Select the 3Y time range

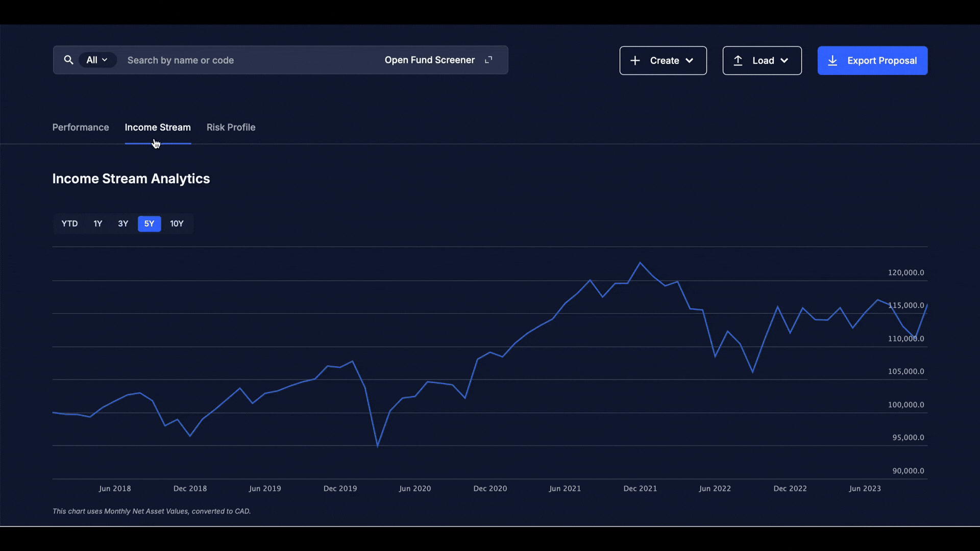pyautogui.click(x=123, y=223)
